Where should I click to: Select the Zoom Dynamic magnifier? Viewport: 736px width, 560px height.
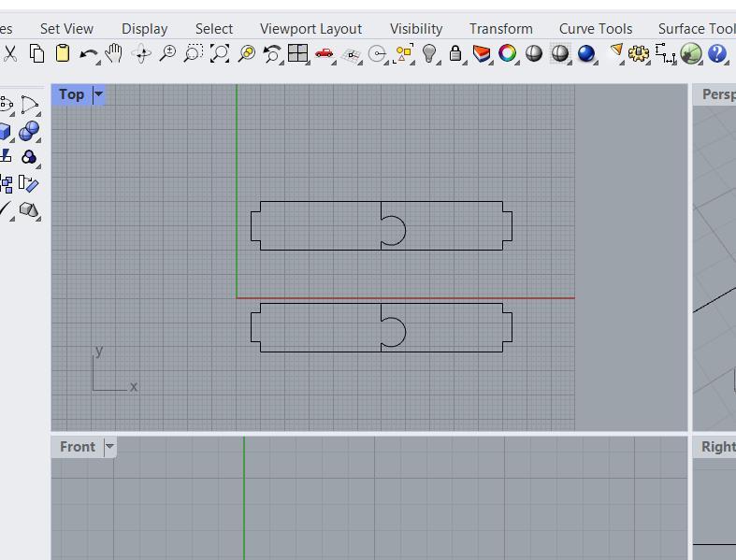pos(167,53)
